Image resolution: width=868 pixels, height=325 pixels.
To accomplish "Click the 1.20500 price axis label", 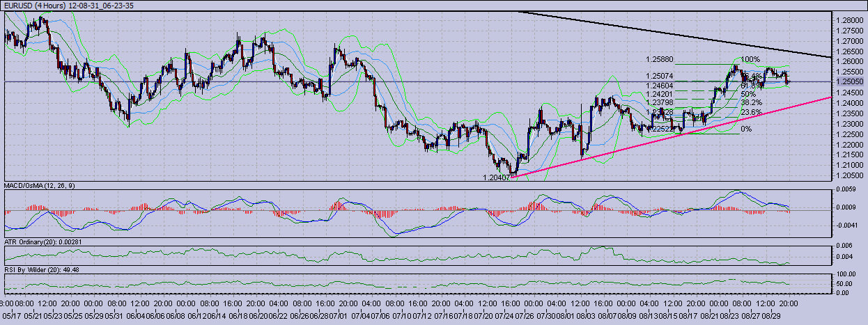I will tap(848, 175).
